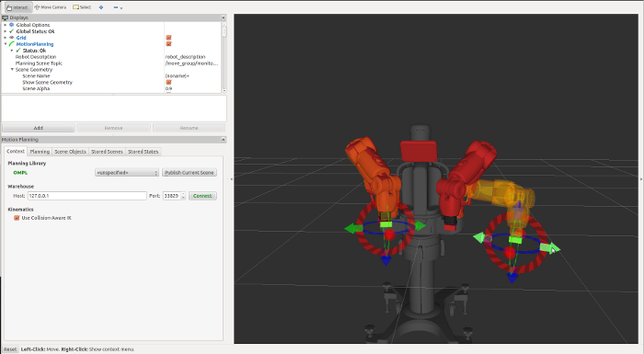Select the Interact tool
644x354 pixels.
click(17, 7)
